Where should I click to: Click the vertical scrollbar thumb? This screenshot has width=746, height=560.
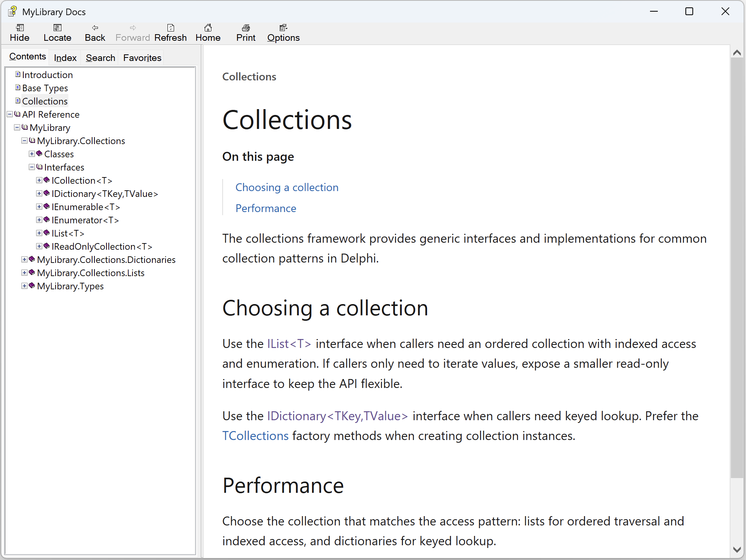[x=737, y=268]
